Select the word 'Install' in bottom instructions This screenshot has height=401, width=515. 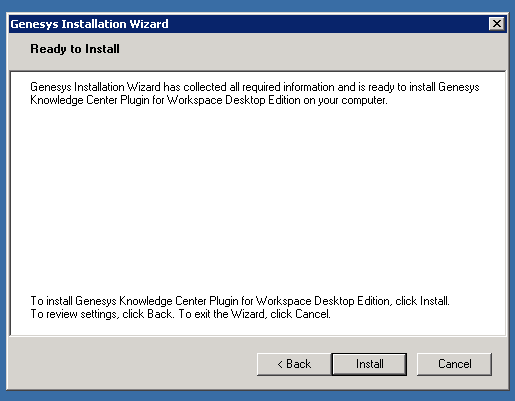[434, 301]
